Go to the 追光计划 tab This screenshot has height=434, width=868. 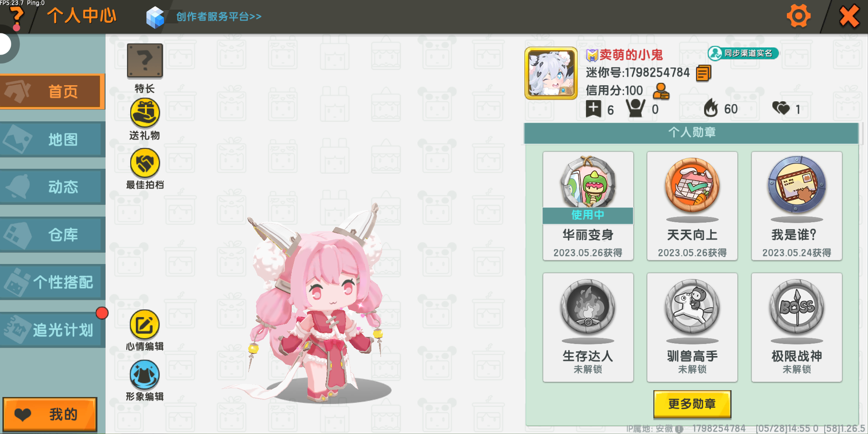tap(52, 330)
